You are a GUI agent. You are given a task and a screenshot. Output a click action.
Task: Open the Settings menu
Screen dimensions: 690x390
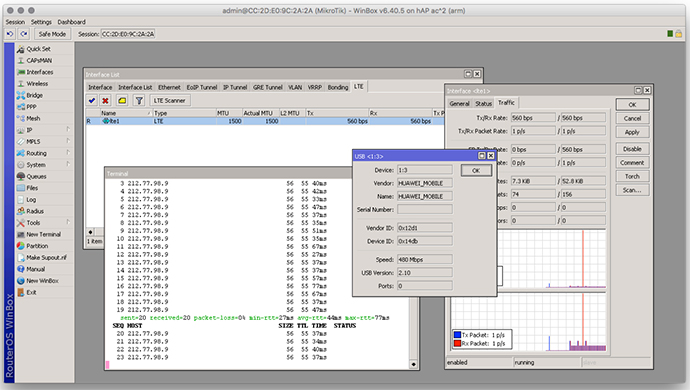coord(41,22)
